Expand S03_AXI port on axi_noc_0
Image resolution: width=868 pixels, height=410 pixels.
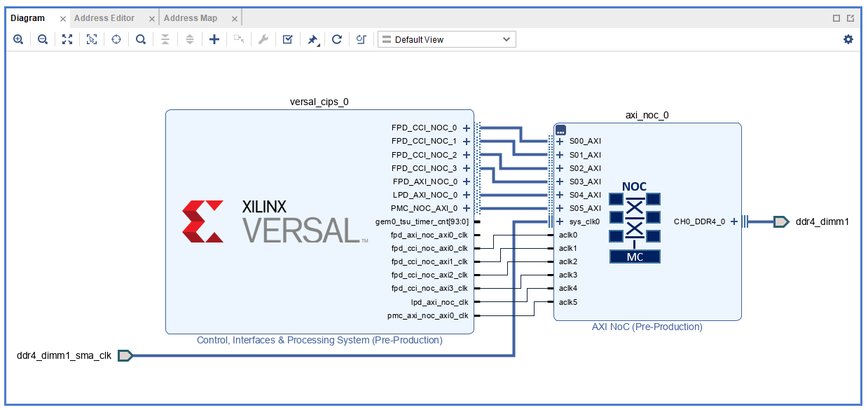click(x=560, y=182)
